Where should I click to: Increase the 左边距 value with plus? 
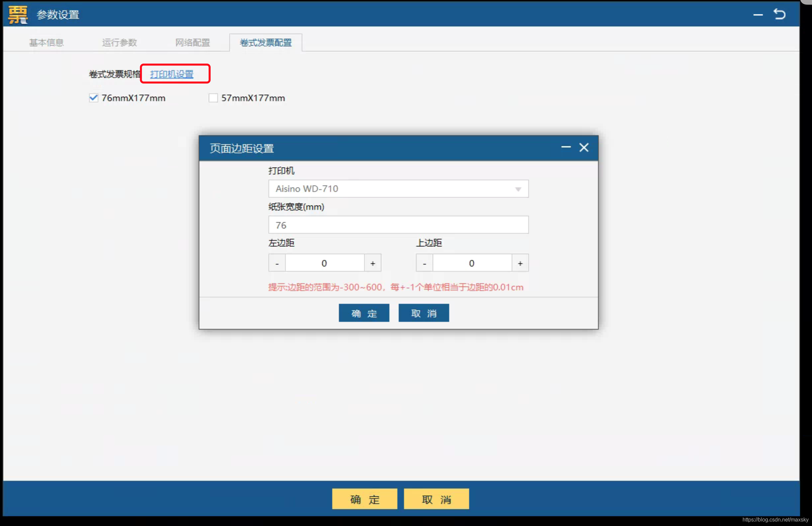tap(372, 263)
